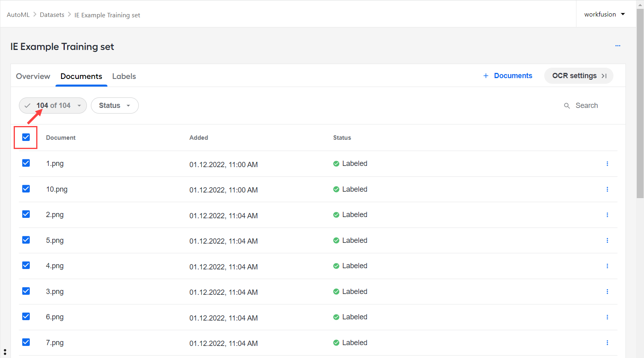The height and width of the screenshot is (358, 644).
Task: Go to AutoML in the breadcrumb
Action: (18, 15)
